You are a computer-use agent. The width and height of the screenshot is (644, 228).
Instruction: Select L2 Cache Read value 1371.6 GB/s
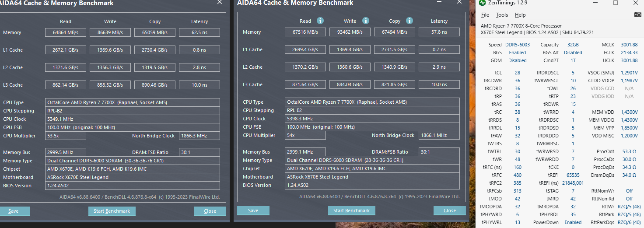coord(66,67)
